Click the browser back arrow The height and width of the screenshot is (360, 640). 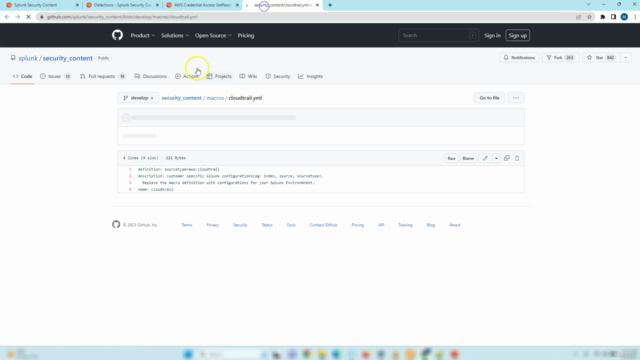pos(7,17)
